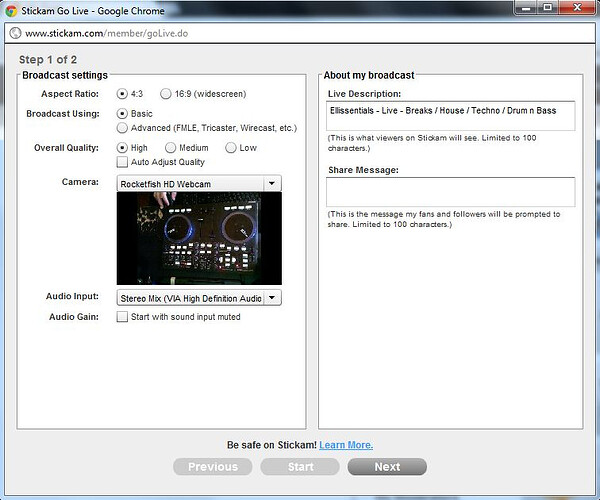Click the 'Aspect Ratio:' label
This screenshot has height=500, width=600.
click(x=70, y=94)
